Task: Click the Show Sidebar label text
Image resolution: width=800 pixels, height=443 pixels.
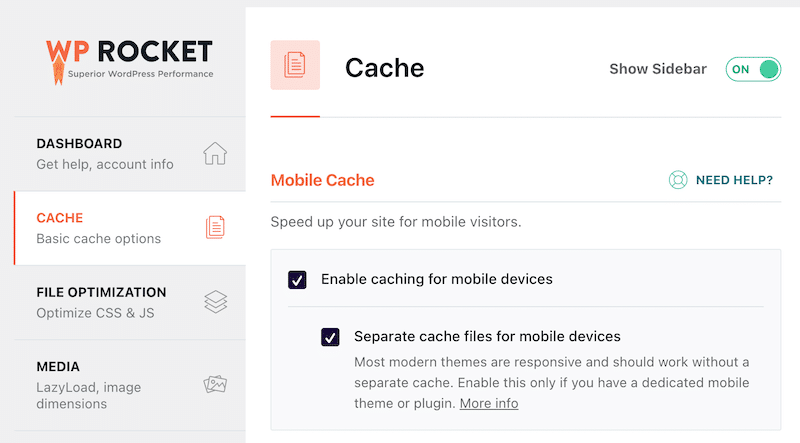Action: tap(658, 69)
